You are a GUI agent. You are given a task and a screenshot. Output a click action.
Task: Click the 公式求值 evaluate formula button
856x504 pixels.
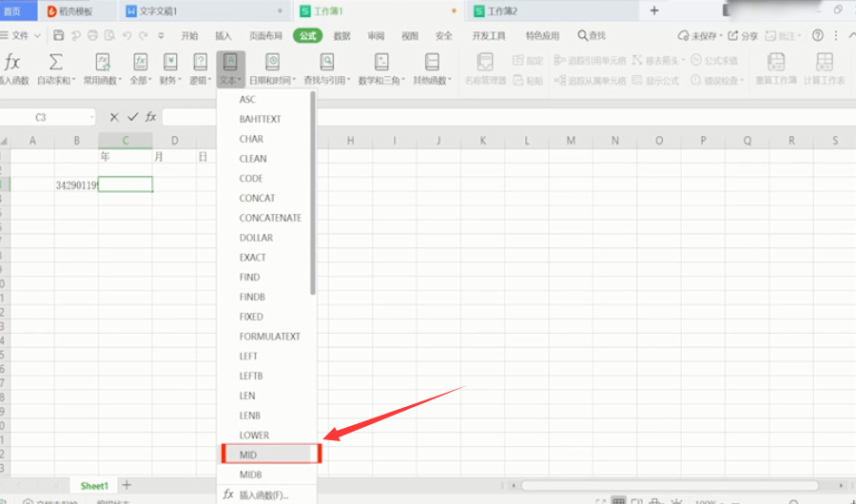click(714, 60)
